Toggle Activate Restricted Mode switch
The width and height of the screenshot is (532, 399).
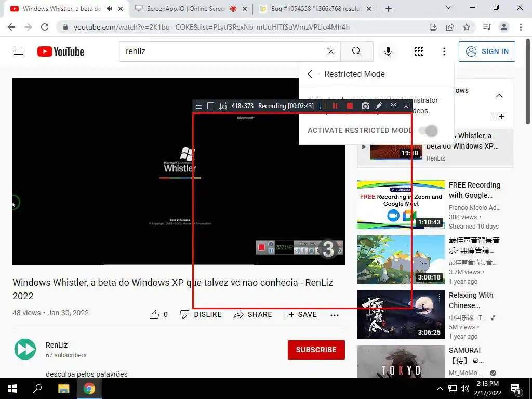coord(428,130)
